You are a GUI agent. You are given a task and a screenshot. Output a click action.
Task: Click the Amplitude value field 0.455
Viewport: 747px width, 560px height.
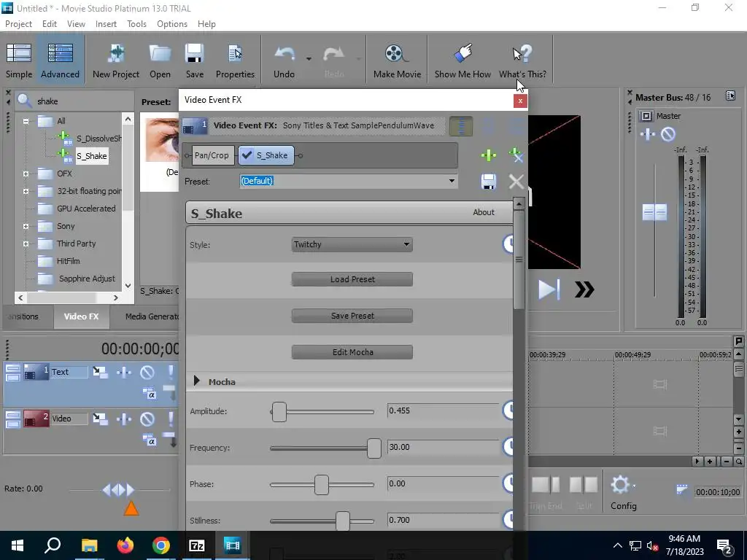pyautogui.click(x=443, y=411)
